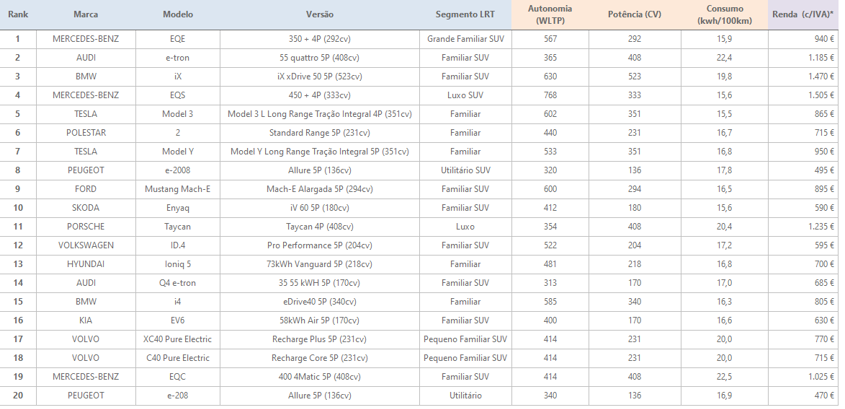Image resolution: width=845 pixels, height=409 pixels.
Task: Select the Luxo SUV segment cell
Action: (x=465, y=95)
